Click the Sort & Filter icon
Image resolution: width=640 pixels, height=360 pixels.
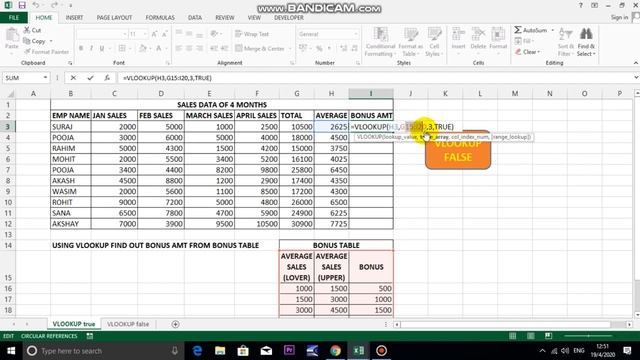pos(566,34)
